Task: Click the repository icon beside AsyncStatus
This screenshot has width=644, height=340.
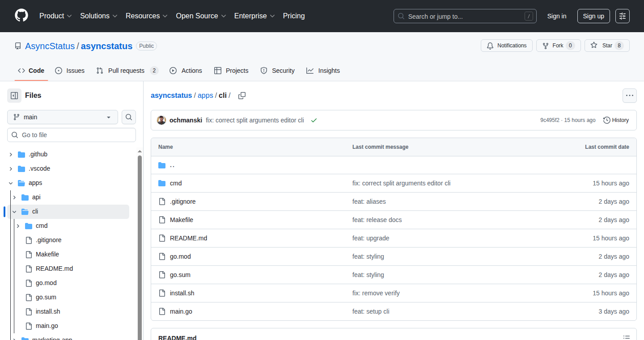Action: click(18, 46)
